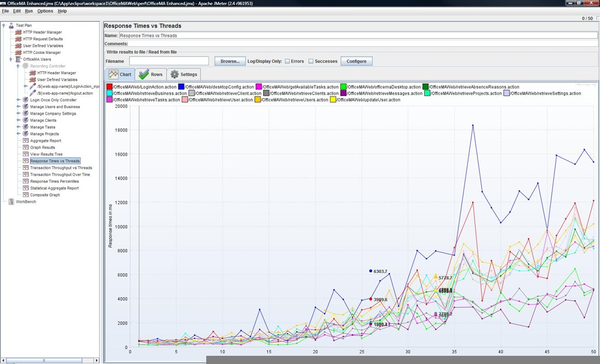Click the magenta getAvailableTasks.action legend swatch
Image resolution: width=600 pixels, height=364 pixels.
click(x=259, y=87)
